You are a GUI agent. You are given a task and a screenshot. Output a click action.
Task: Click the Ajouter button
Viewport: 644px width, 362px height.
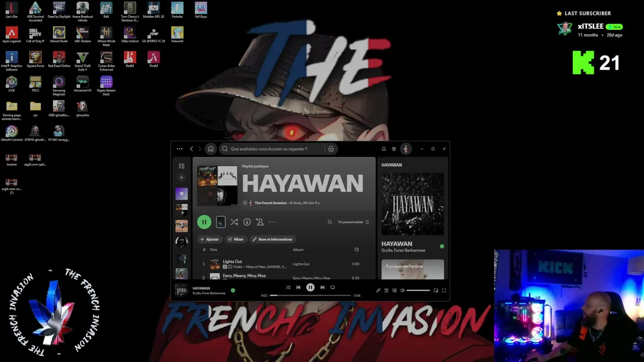pyautogui.click(x=210, y=239)
